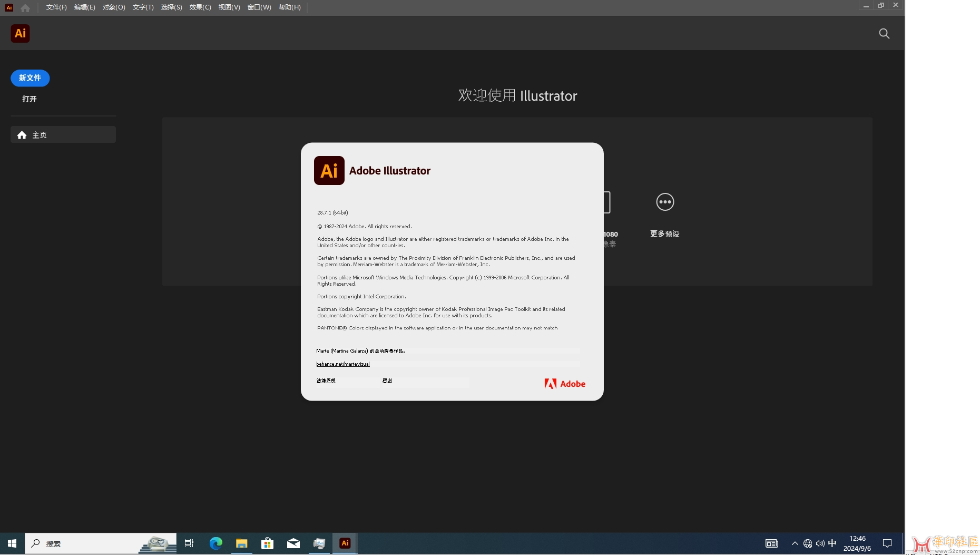Click the Adobe Illustrator dialog title
Viewport: 980px width, 555px height.
(x=390, y=171)
